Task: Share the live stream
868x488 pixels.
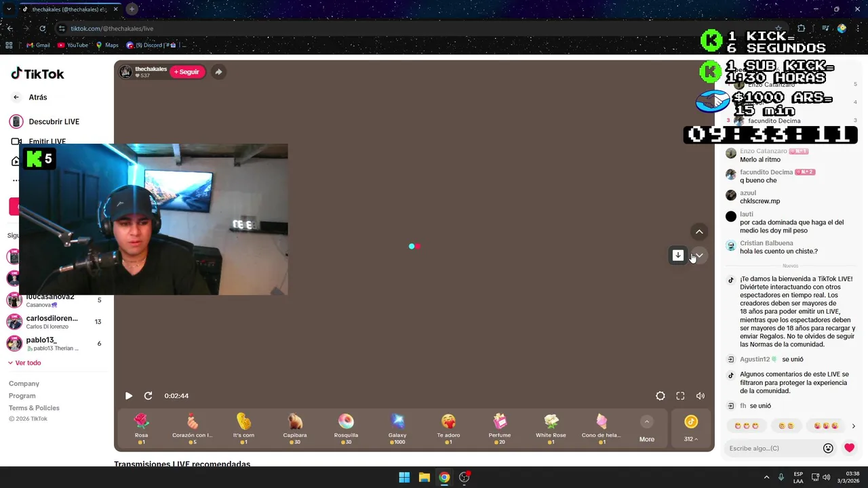Action: tap(218, 72)
